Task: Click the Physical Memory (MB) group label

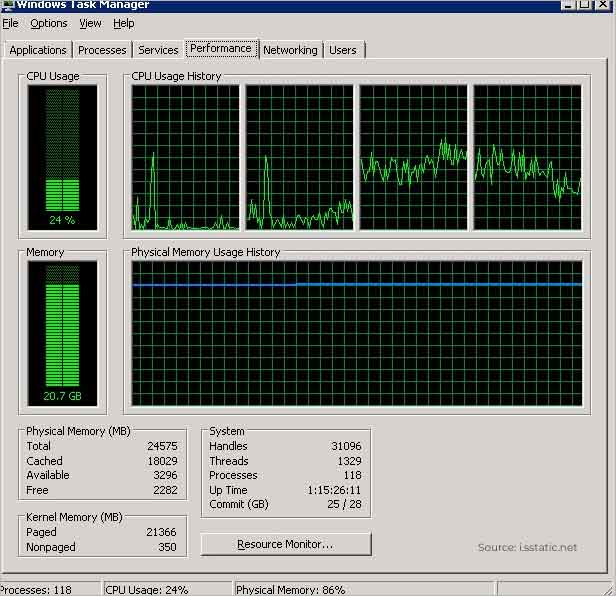Action: pos(78,431)
